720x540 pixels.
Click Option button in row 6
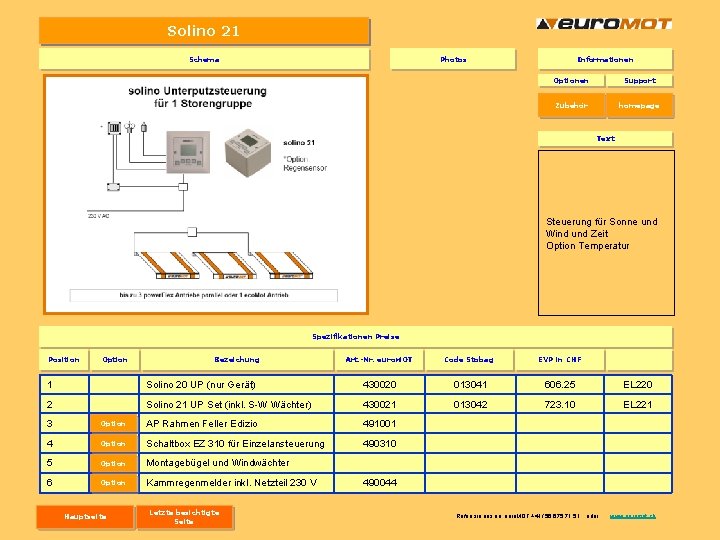click(113, 483)
